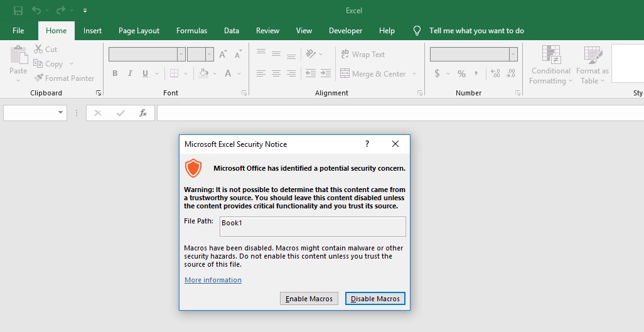
Task: Toggle Italic formatting
Action: [x=130, y=73]
